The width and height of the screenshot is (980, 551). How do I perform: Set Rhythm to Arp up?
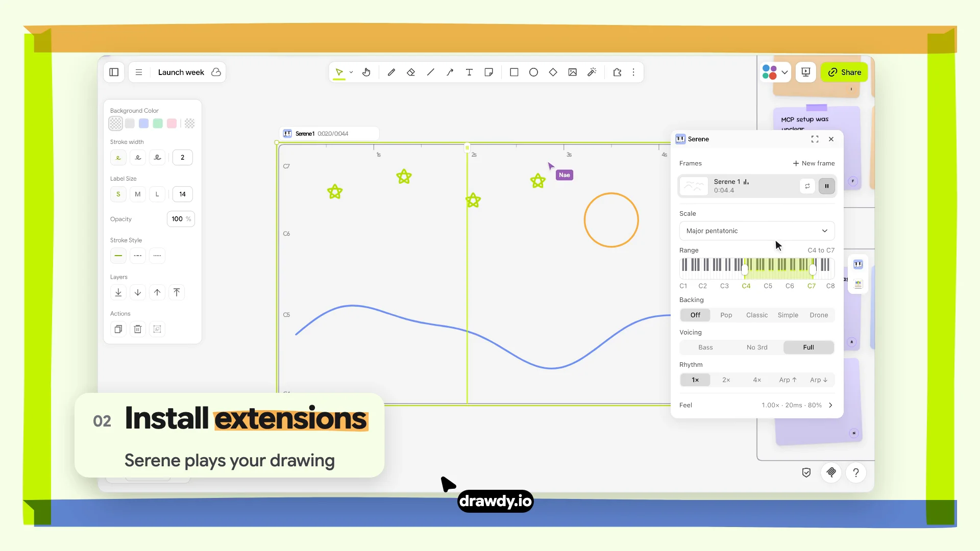(x=788, y=380)
